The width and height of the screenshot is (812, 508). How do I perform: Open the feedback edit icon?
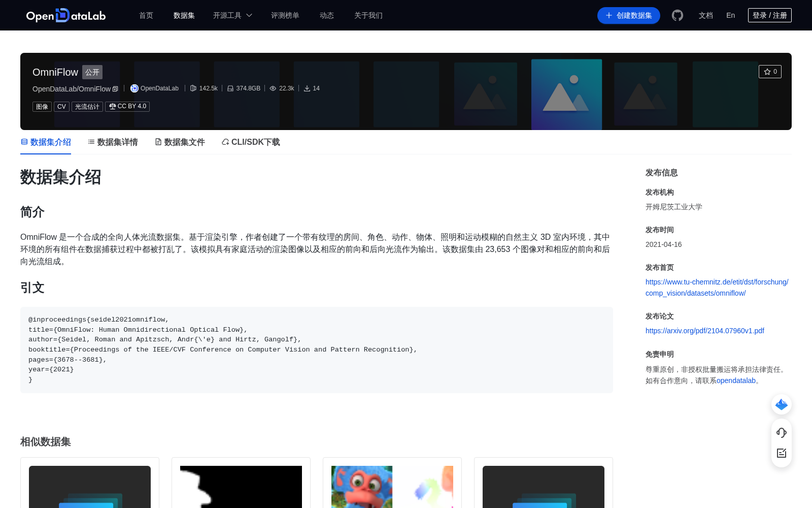[x=782, y=453]
